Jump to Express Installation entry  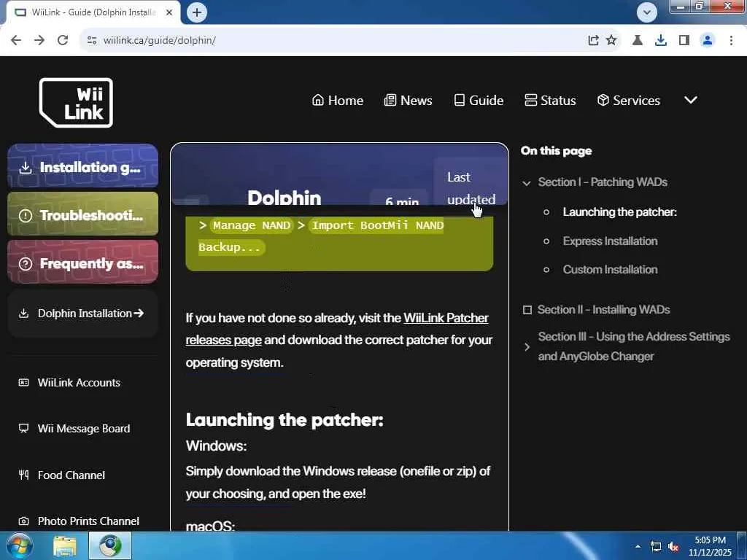(x=611, y=241)
